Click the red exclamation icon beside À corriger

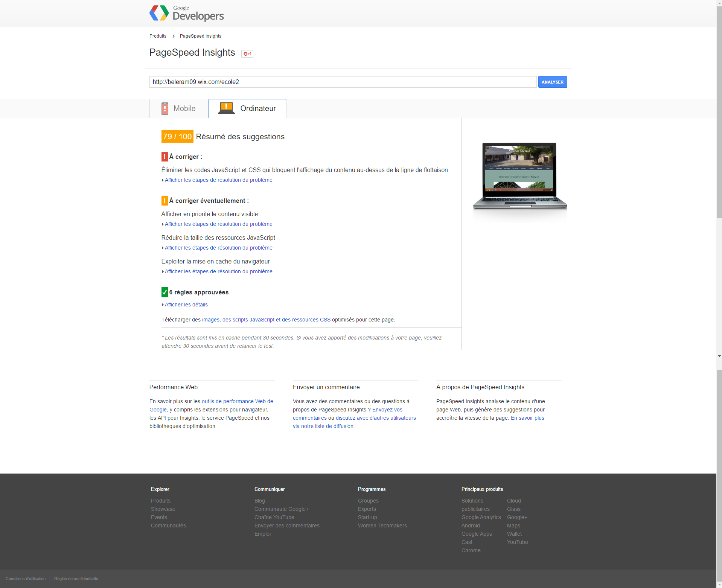(165, 157)
